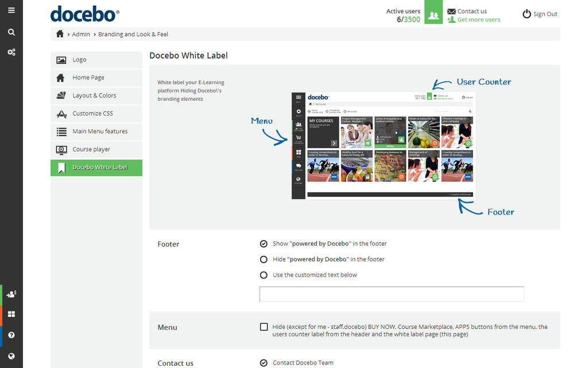This screenshot has width=588, height=368.
Task: Select Hide "powered by Docebo" in footer
Action: pyautogui.click(x=264, y=259)
